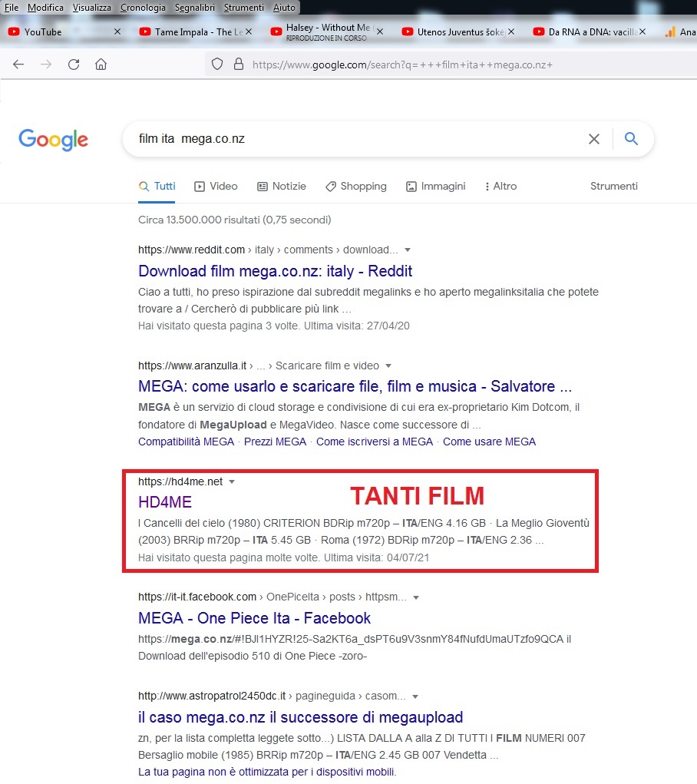Expand options arrow for aranzulla.it result
This screenshot has width=697, height=784.
[x=388, y=366]
